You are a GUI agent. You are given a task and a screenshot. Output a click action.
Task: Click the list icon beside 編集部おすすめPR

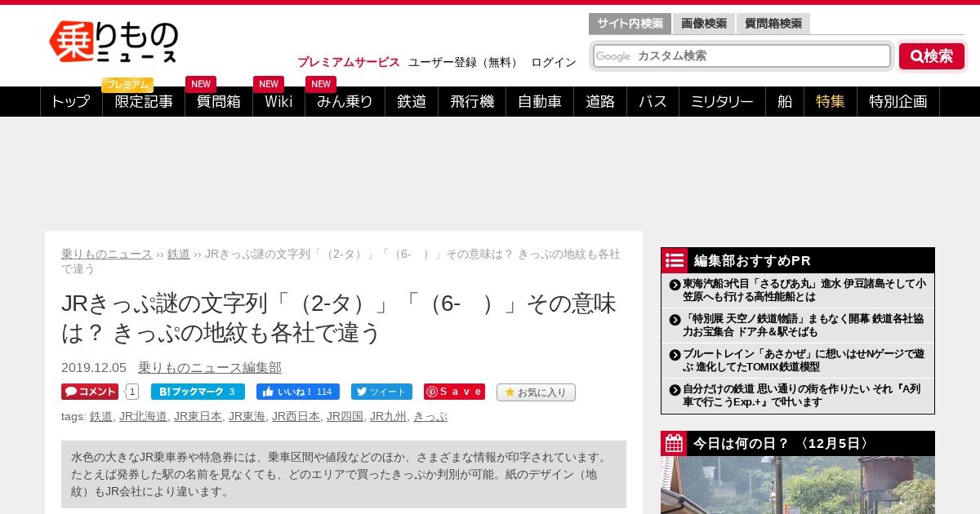pos(675,260)
